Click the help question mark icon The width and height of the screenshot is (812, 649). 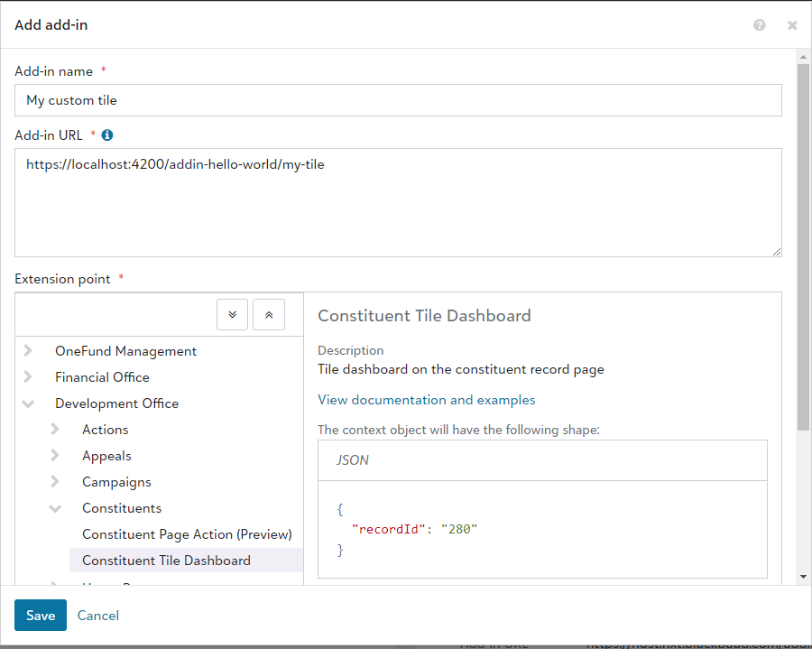(759, 25)
